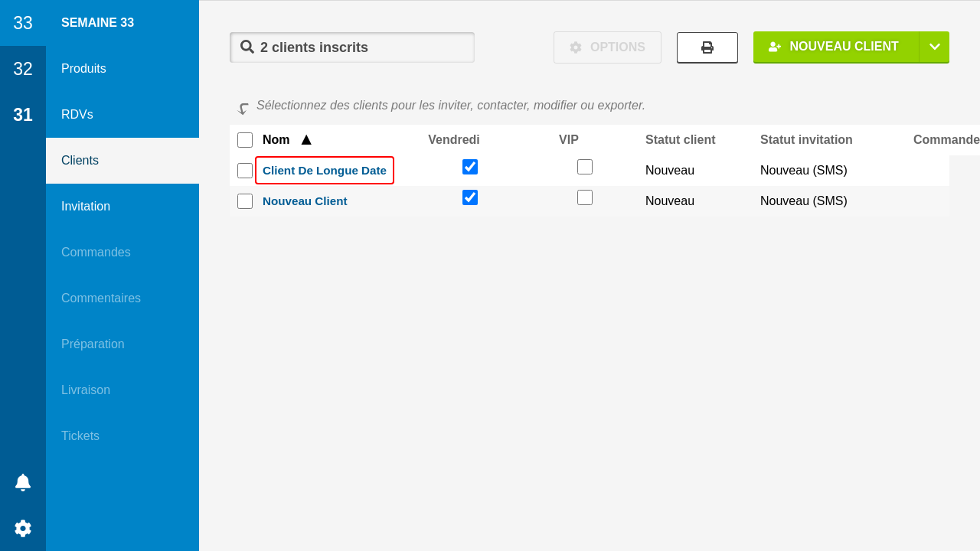Click the search magnifier icon

247,47
